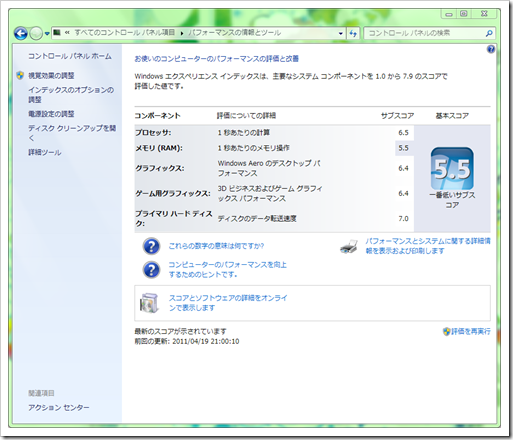Open コンピューターのパフォーマンスを向上 hints link
This screenshot has height=440, width=513.
[x=228, y=270]
